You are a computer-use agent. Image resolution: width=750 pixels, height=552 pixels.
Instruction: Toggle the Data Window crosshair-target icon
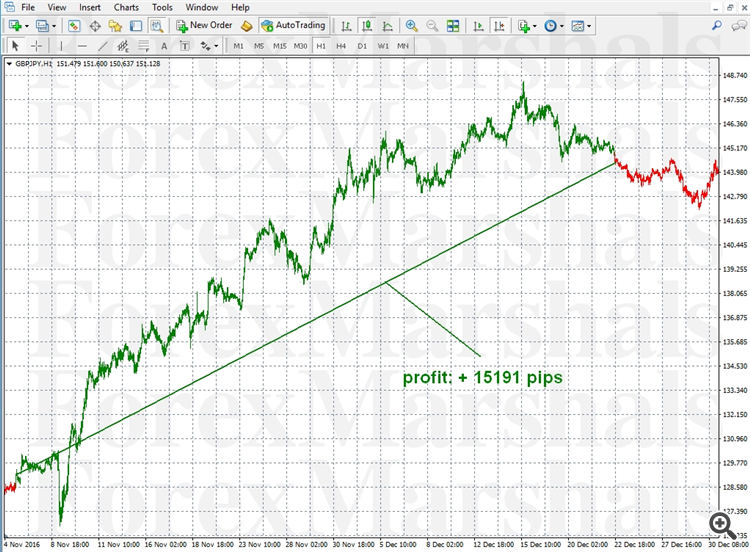pos(95,26)
